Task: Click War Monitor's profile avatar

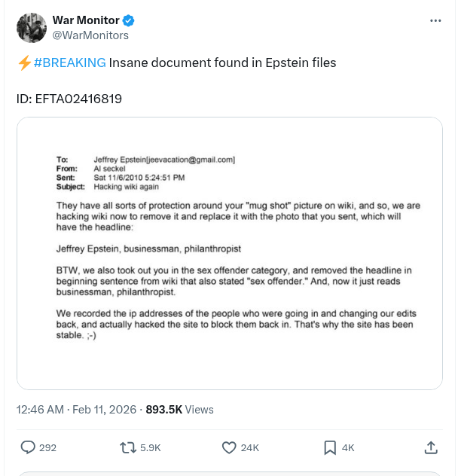Action: click(x=32, y=27)
